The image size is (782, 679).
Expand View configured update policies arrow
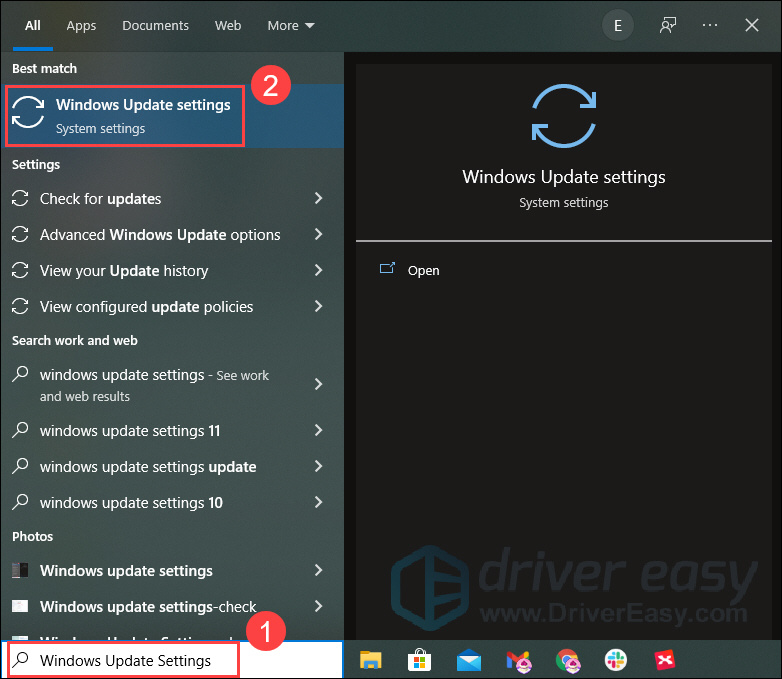318,306
